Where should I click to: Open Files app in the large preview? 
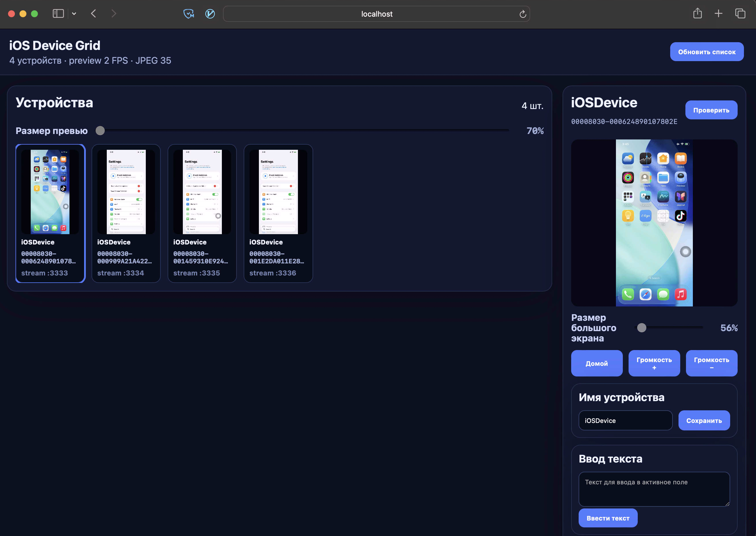click(x=663, y=178)
